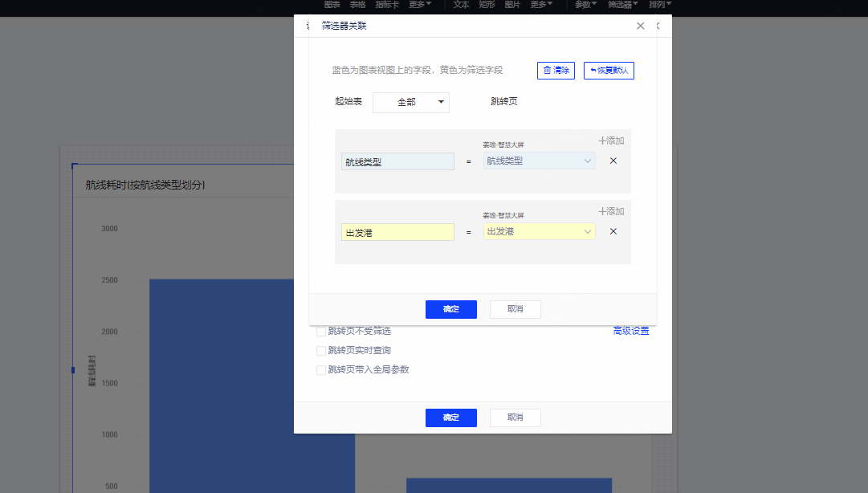Remove the 出发港 association row
Screen dimensions: 868x493
point(613,231)
